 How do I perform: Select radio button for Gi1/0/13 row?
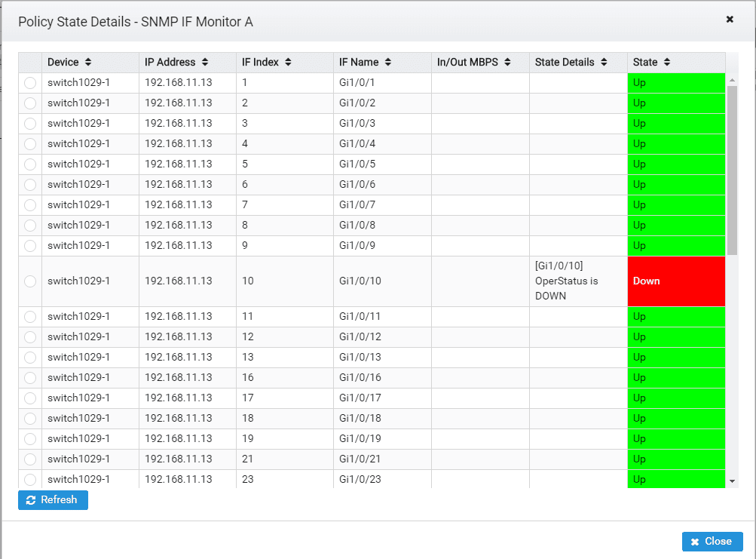point(30,358)
